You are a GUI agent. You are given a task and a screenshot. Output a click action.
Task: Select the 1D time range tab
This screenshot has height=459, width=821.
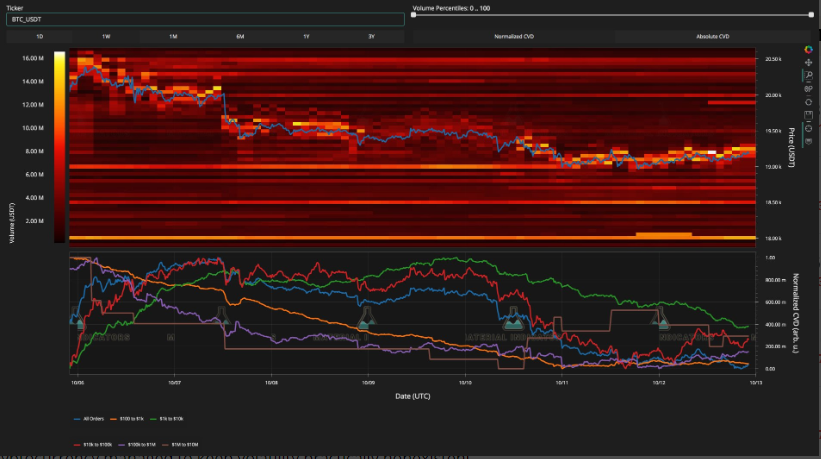pyautogui.click(x=39, y=37)
